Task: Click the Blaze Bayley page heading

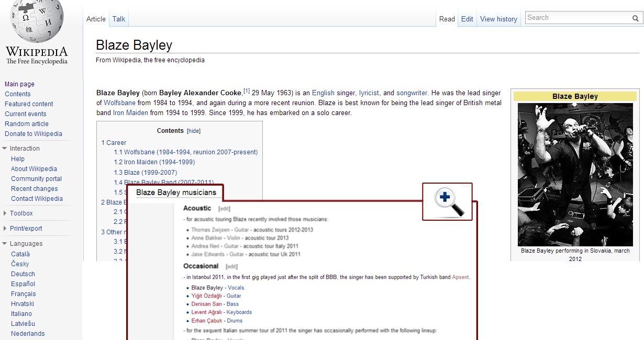Action: click(134, 46)
